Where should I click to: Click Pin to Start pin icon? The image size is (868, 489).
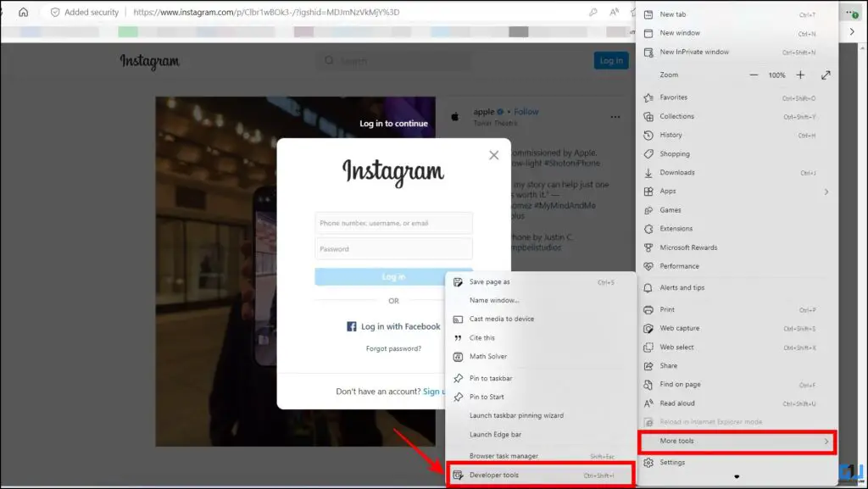458,397
